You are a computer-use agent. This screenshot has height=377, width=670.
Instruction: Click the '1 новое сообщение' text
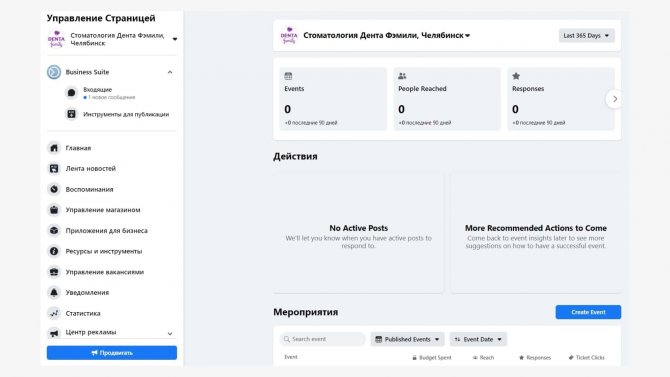pyautogui.click(x=111, y=97)
